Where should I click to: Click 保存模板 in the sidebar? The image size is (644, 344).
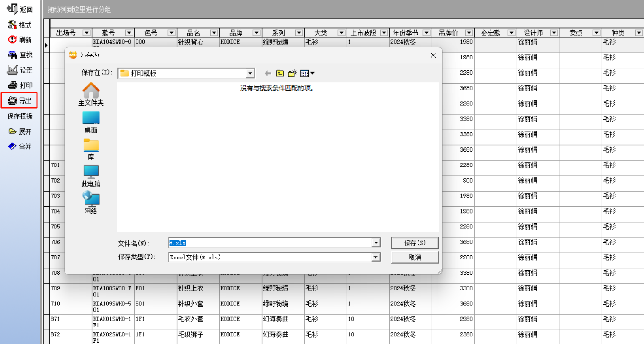pos(20,116)
